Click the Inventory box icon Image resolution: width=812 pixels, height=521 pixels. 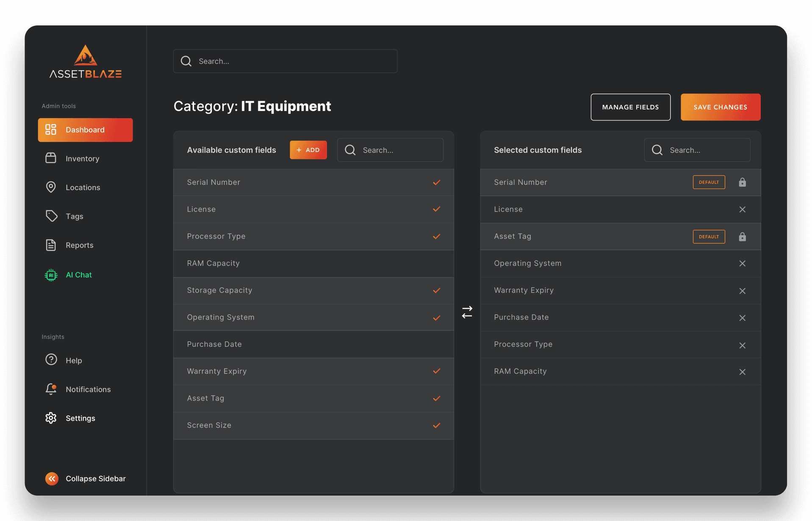click(x=51, y=158)
